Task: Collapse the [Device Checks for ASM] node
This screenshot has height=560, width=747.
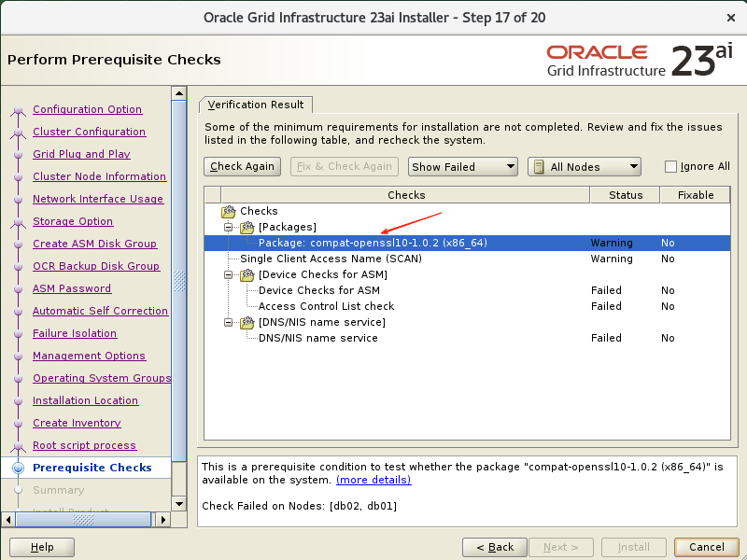Action: [229, 274]
